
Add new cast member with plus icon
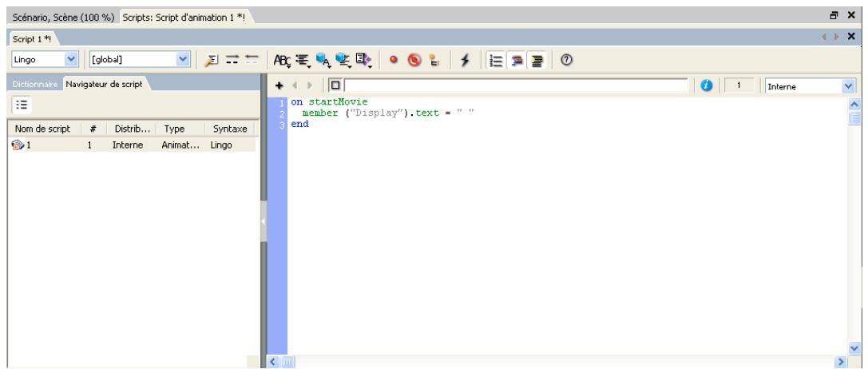279,86
